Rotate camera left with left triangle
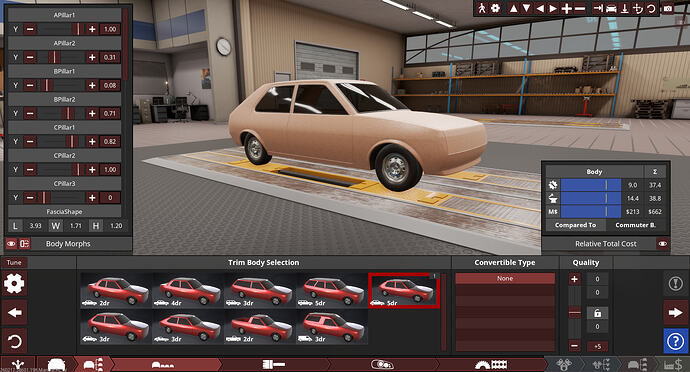 540,8
